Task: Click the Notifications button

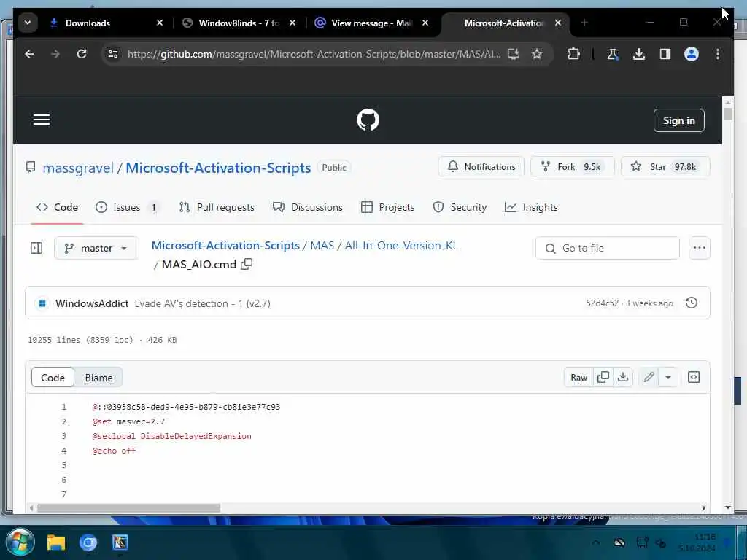Action: [481, 167]
